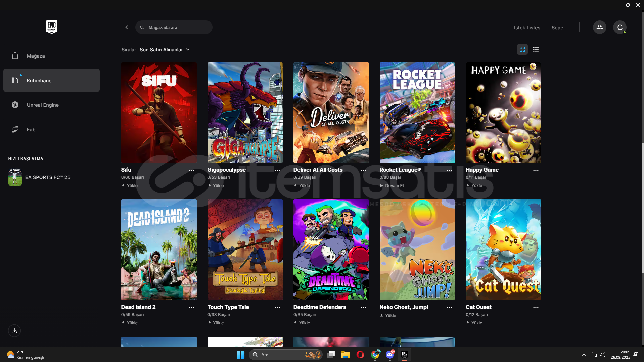Open Task View on taskbar
The width and height of the screenshot is (644, 362).
[331, 355]
